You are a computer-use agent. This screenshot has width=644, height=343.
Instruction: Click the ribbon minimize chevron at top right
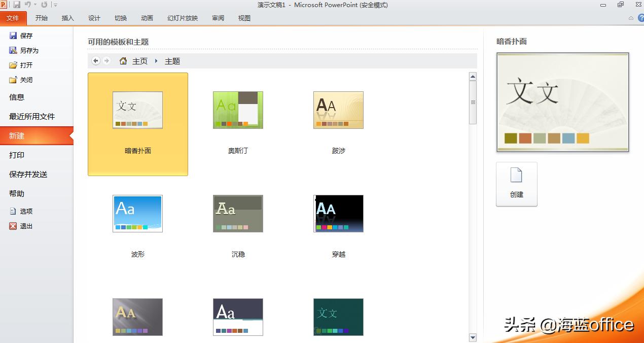pos(630,18)
